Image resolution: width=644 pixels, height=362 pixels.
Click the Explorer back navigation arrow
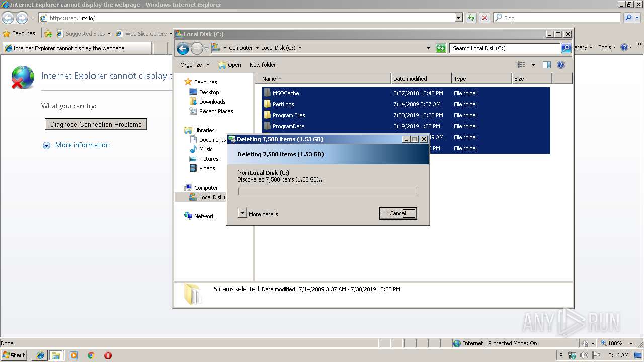(183, 48)
